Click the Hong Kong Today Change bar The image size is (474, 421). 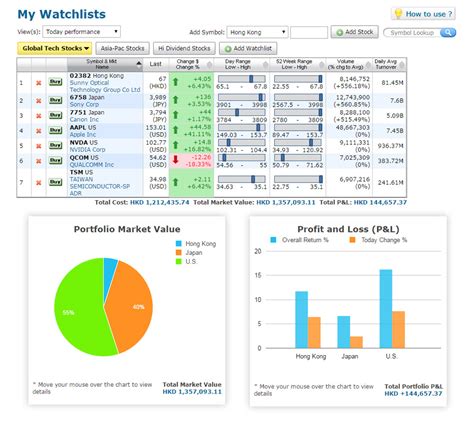point(314,333)
